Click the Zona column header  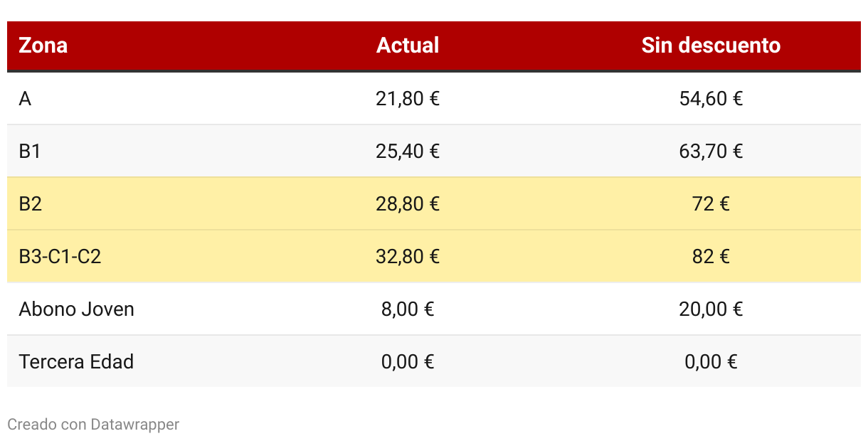click(43, 46)
